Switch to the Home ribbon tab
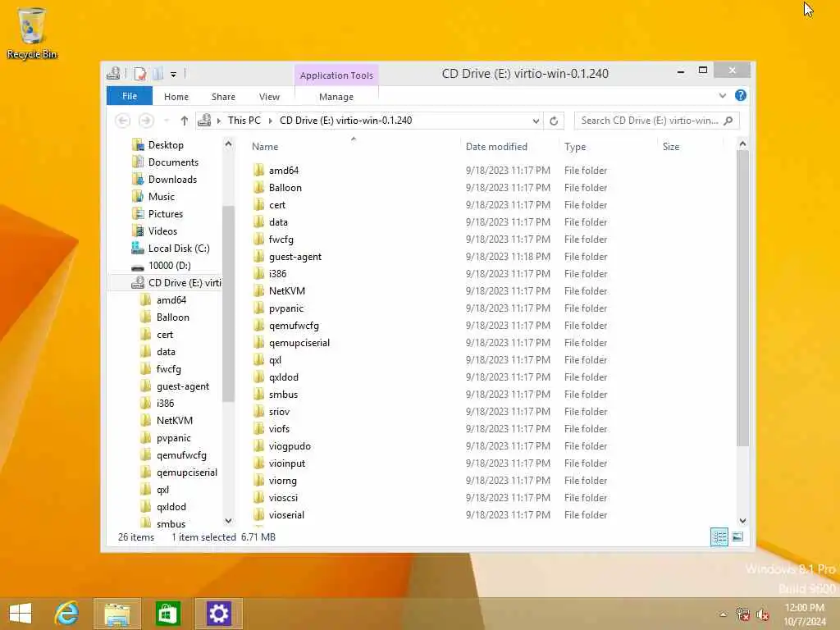Viewport: 840px width, 630px height. tap(176, 97)
